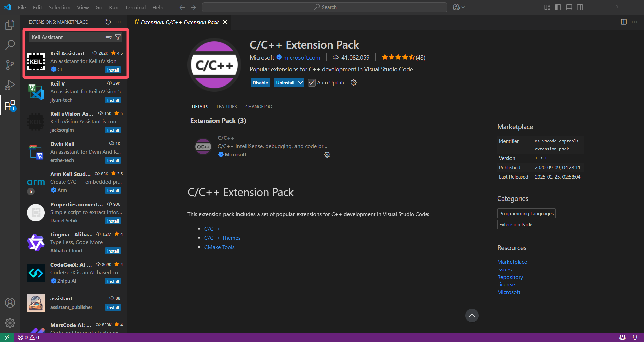Open the Extensions view icon
The image size is (644, 342).
click(10, 106)
